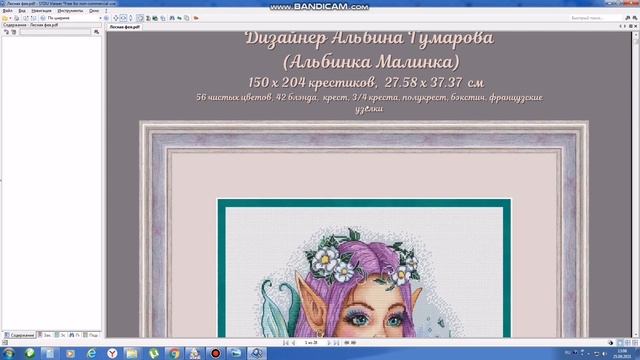Go to the last page
Image resolution: width=640 pixels, height=360 pixels.
click(336, 343)
